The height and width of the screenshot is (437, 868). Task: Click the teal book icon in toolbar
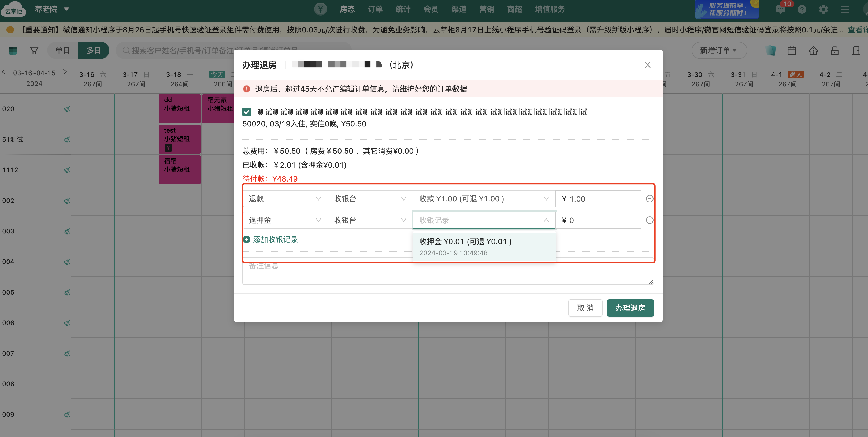[x=770, y=51]
